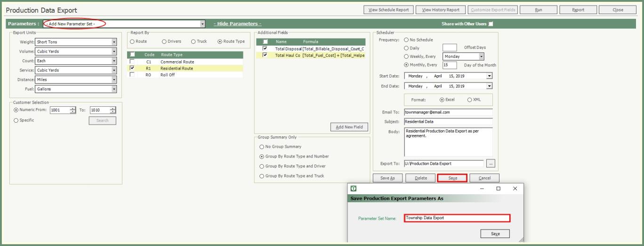Select Report By Route Type radio button
The height and width of the screenshot is (246, 644).
220,41
